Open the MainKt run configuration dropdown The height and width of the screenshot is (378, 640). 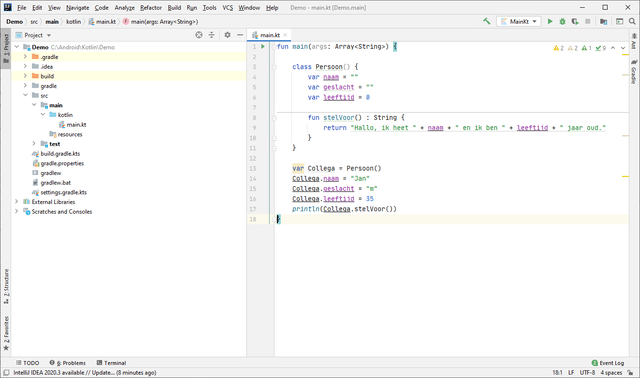tap(519, 21)
